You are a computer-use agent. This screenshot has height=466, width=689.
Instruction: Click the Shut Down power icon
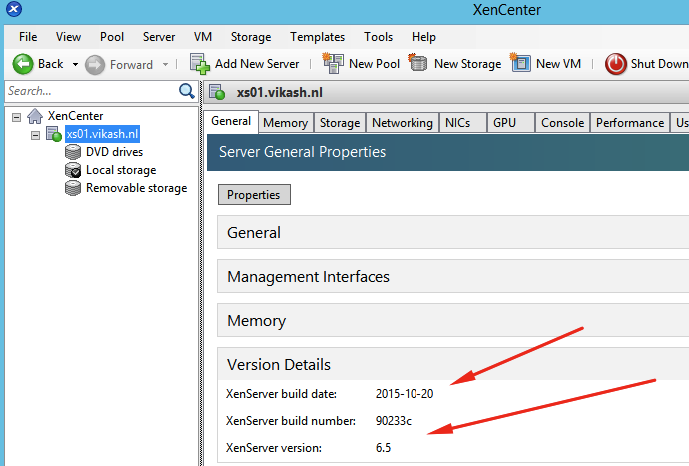616,64
